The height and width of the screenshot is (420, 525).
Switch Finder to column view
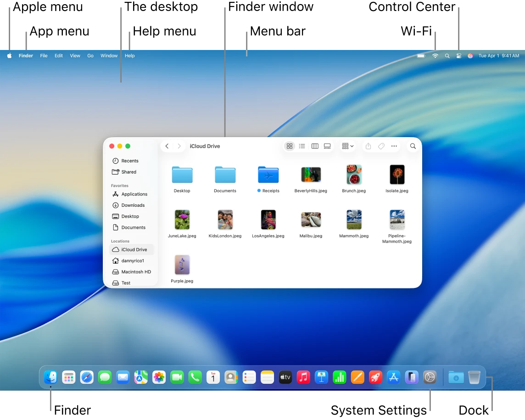315,146
